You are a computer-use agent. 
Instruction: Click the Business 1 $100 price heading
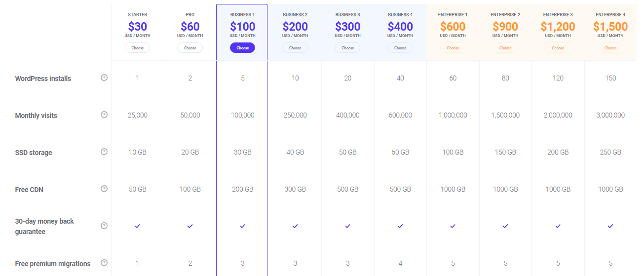tap(243, 26)
